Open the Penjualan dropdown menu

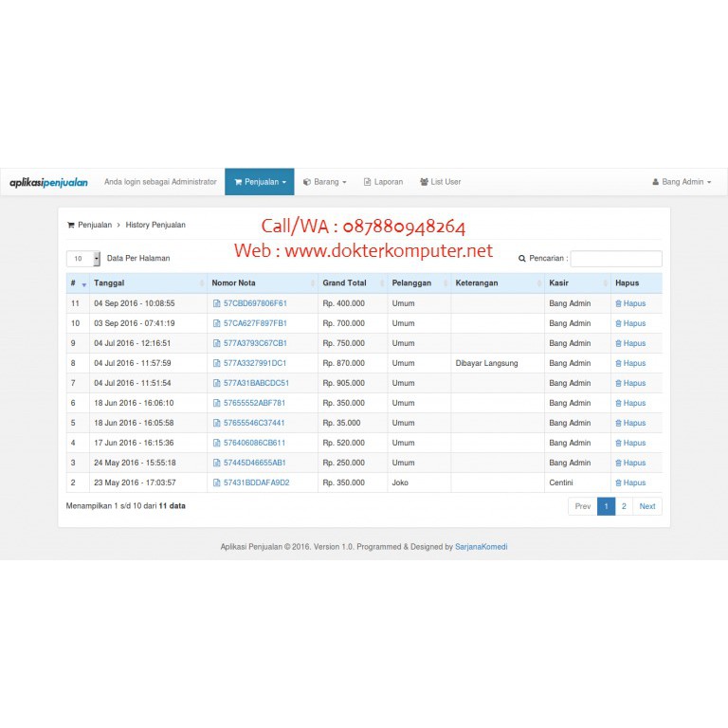point(260,182)
